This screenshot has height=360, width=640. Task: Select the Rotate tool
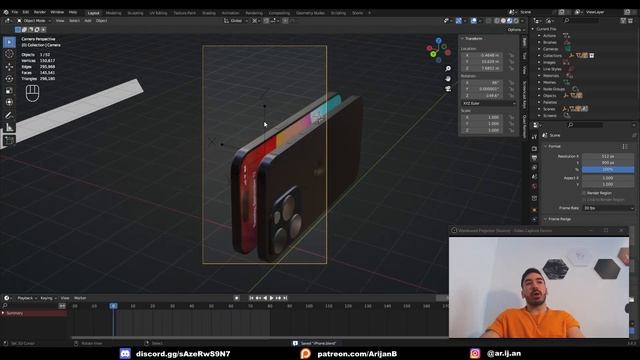(9, 78)
